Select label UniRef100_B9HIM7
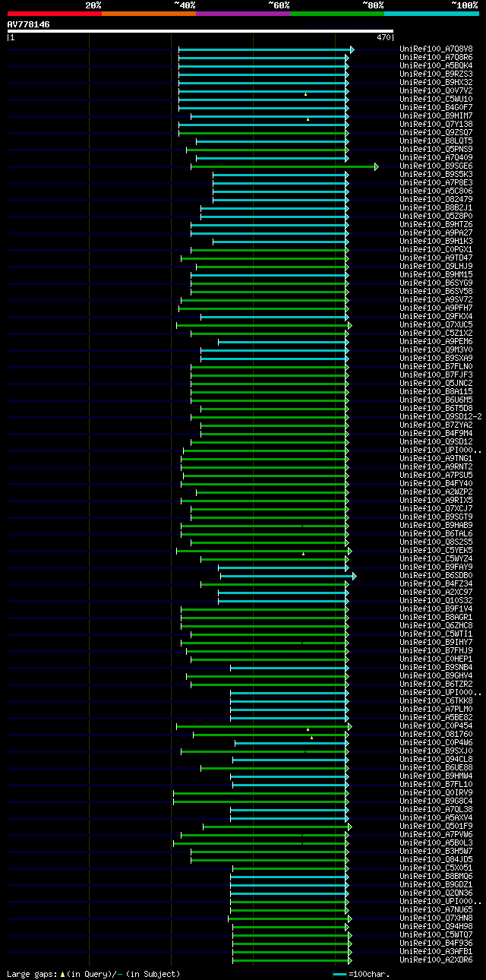The width and height of the screenshot is (486, 980). [x=436, y=116]
